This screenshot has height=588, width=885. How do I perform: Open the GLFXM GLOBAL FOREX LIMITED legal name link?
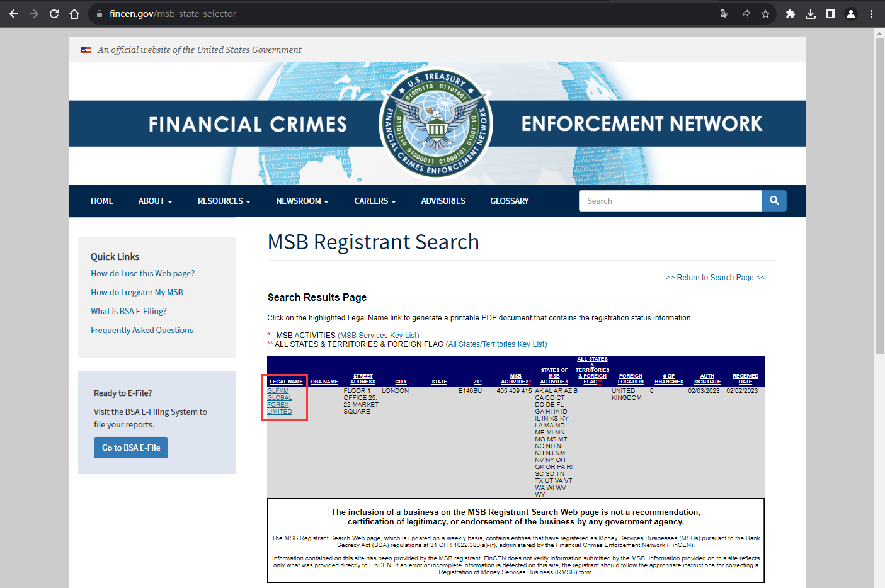tap(280, 401)
